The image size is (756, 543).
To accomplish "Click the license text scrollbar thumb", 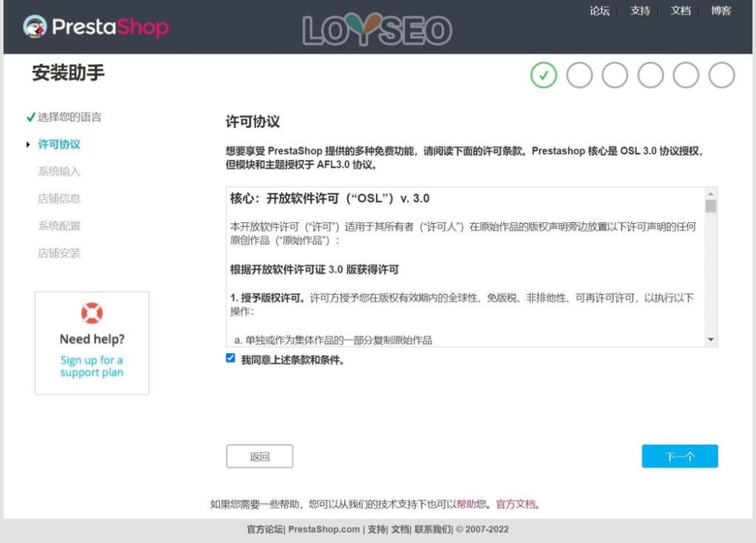I will tap(710, 206).
